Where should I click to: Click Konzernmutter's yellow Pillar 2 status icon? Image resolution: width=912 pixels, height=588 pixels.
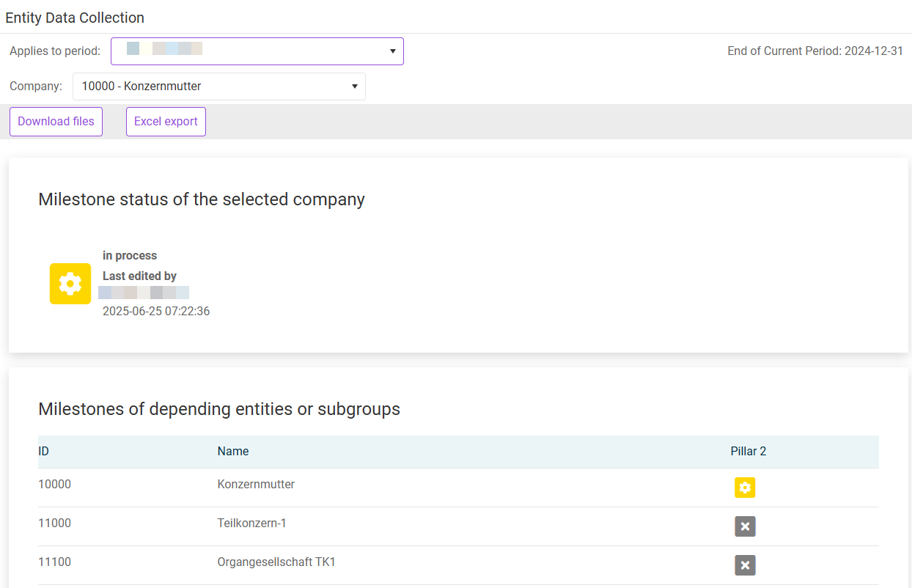(745, 488)
